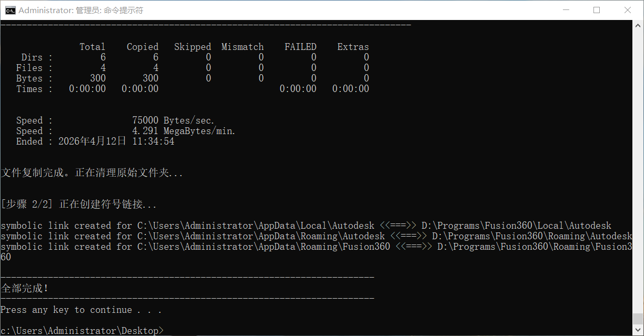This screenshot has height=336, width=644.
Task: Click the vertical scrollbar thumb
Action: point(638,319)
